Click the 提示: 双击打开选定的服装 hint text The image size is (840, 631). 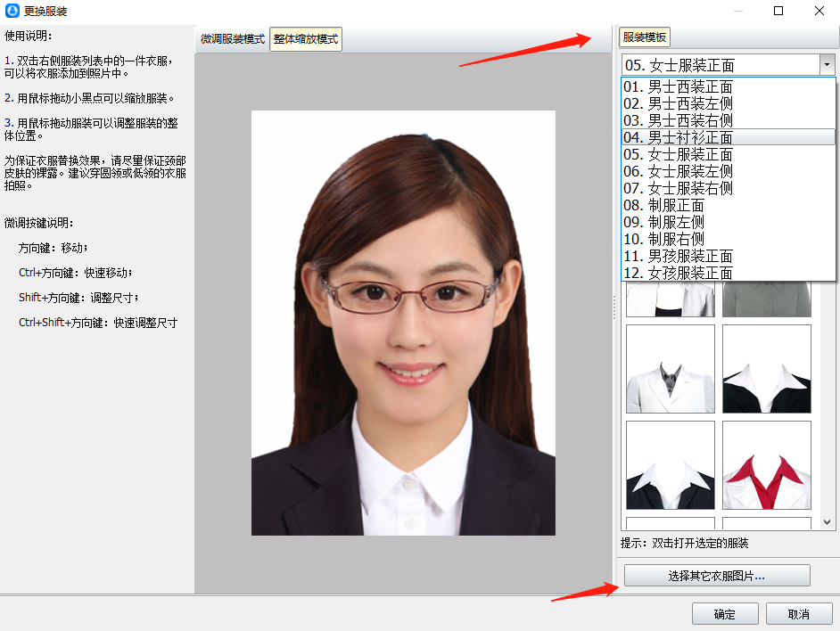pos(684,543)
